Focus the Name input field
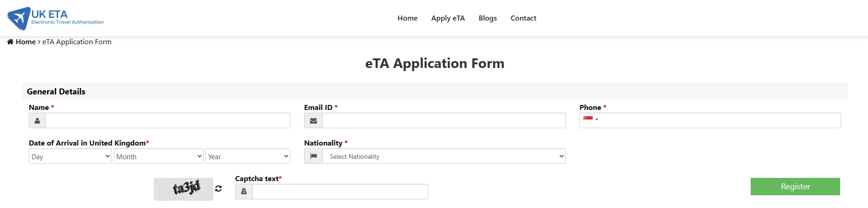This screenshot has height=208, width=868. pyautogui.click(x=168, y=121)
